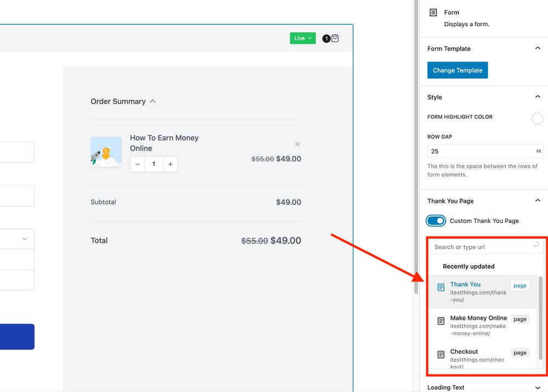Click the submit arrow in URL search
548x392 pixels.
click(536, 245)
